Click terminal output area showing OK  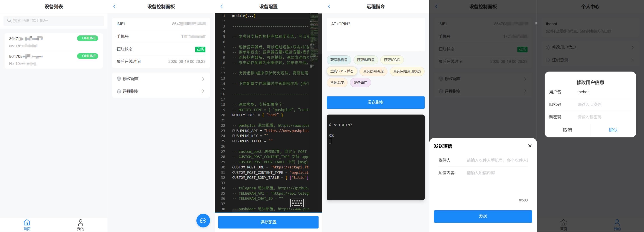[x=375, y=157]
